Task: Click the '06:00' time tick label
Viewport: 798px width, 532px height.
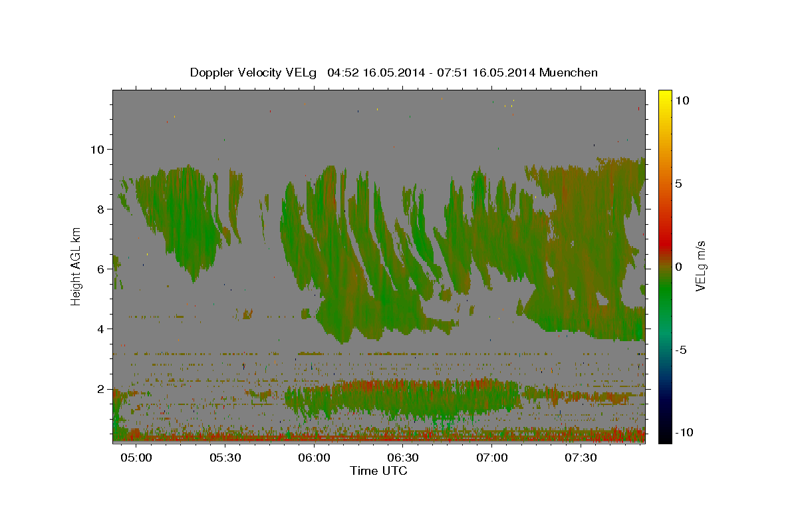Action: pos(314,458)
